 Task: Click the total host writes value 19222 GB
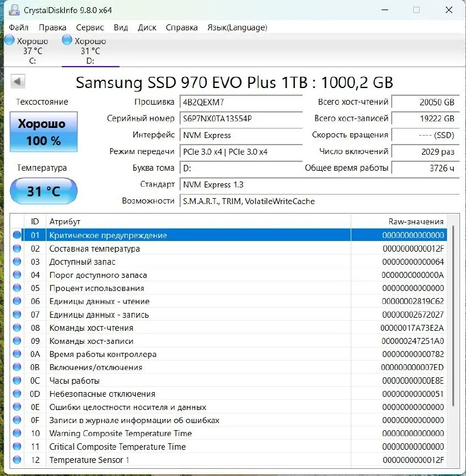(x=426, y=118)
